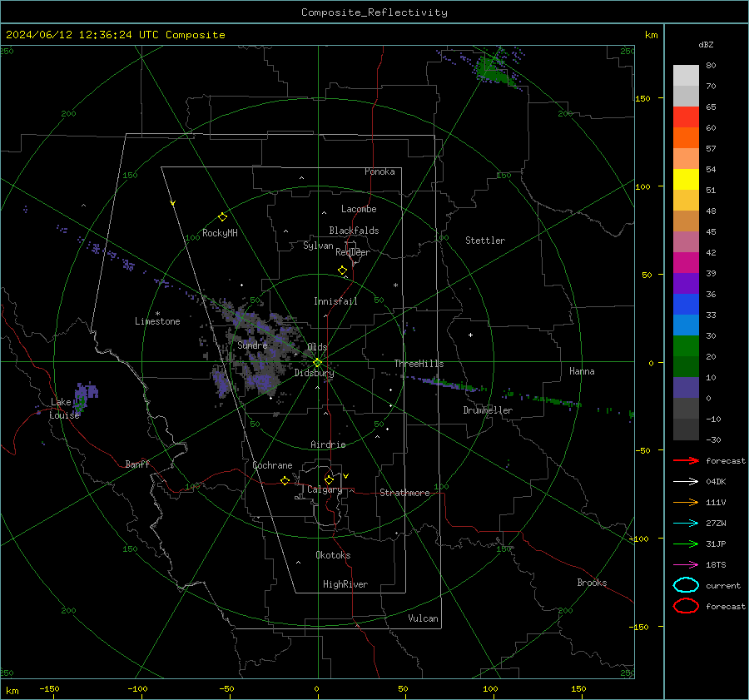This screenshot has width=749, height=700.
Task: Click the magenta 18TS arrow icon
Action: [686, 565]
